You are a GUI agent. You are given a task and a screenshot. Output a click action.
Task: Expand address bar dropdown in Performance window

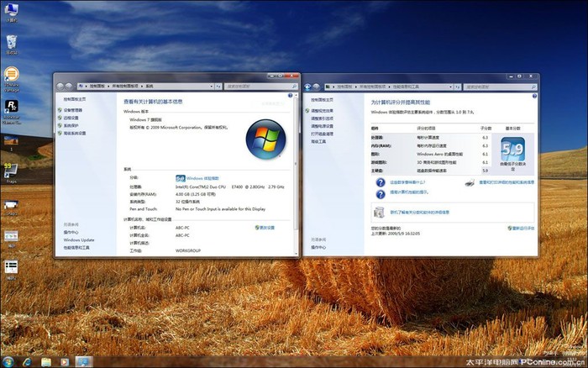tap(450, 87)
